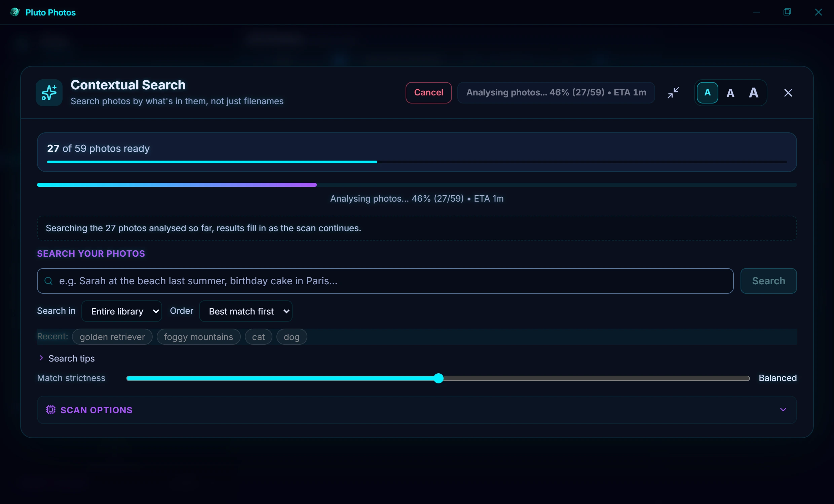The image size is (834, 504).
Task: Minimize the Pluto Photos window
Action: click(757, 12)
